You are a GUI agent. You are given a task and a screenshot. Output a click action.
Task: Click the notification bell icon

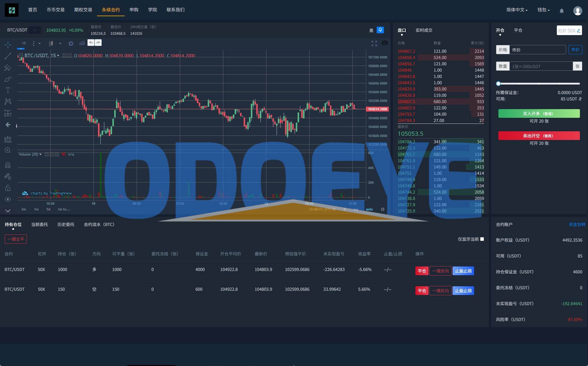562,11
